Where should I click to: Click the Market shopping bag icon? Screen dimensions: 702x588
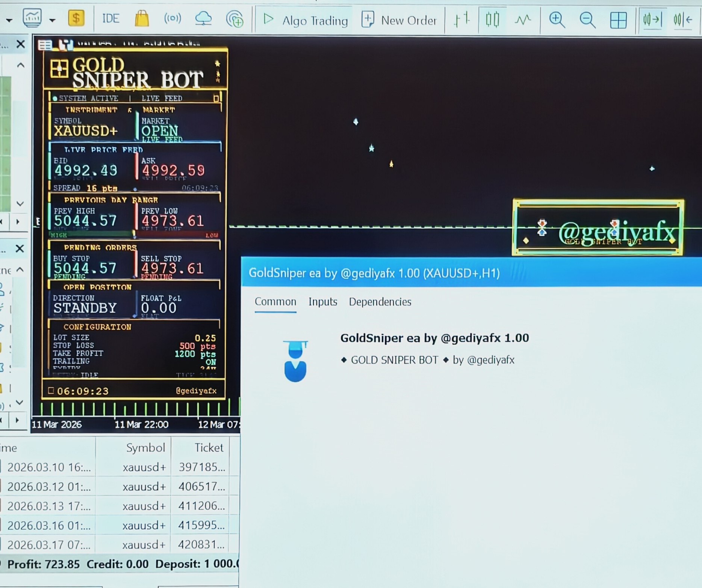click(x=142, y=18)
